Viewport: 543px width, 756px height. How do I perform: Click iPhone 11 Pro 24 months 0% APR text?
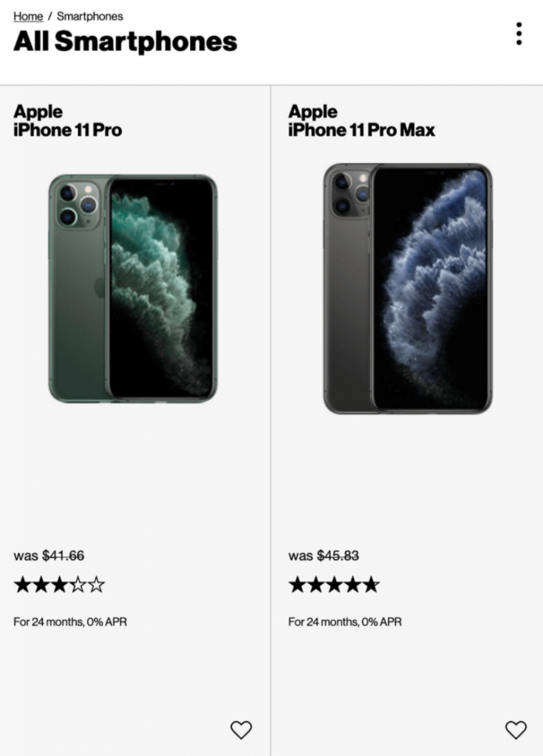click(x=70, y=622)
